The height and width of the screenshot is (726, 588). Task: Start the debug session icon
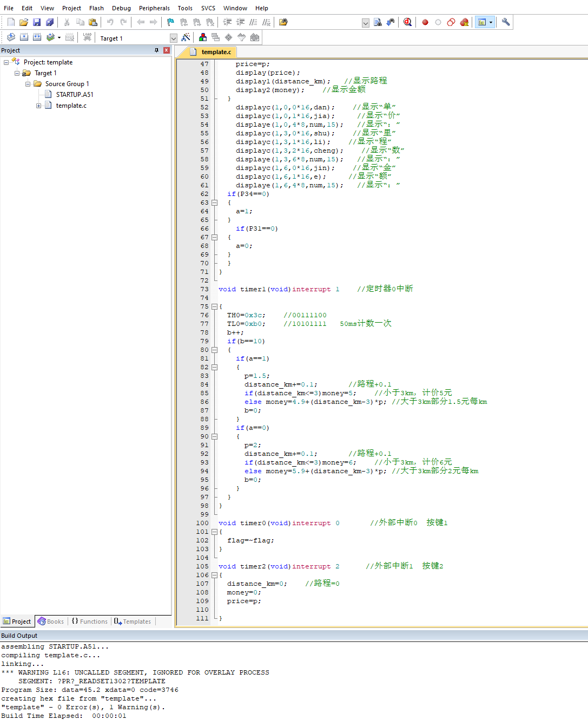pos(408,22)
